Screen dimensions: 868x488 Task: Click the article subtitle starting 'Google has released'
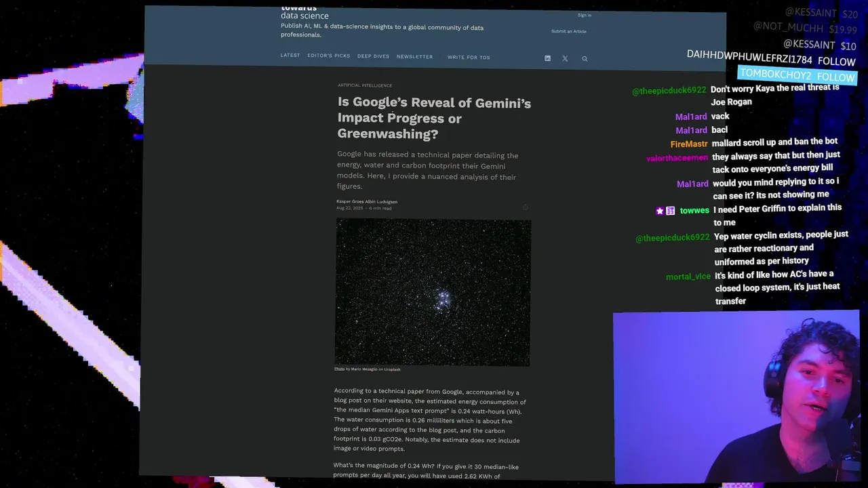tap(428, 171)
